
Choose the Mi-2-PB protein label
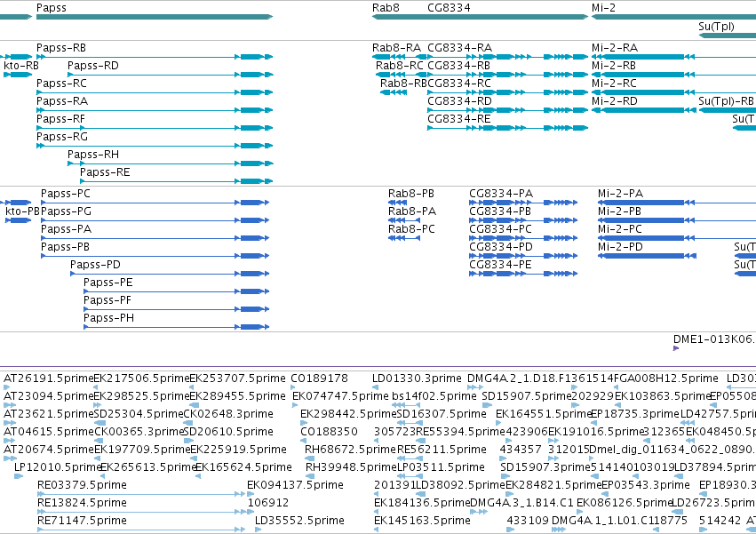pos(619,211)
